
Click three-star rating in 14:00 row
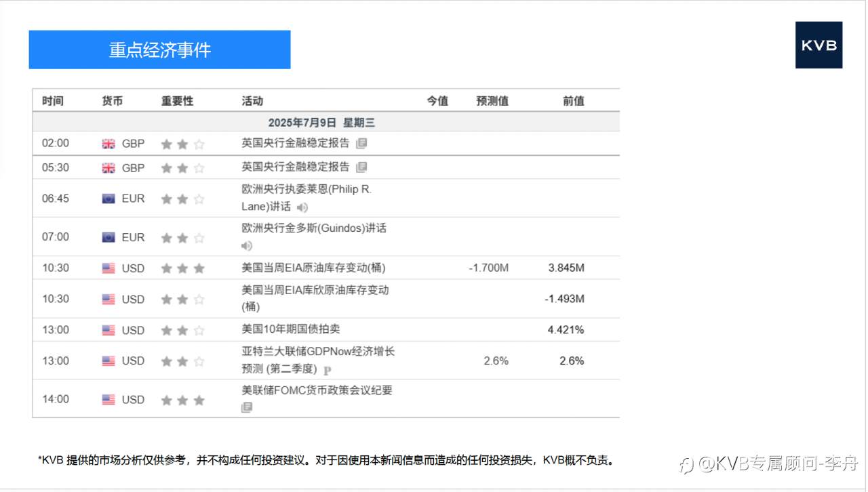click(x=182, y=400)
